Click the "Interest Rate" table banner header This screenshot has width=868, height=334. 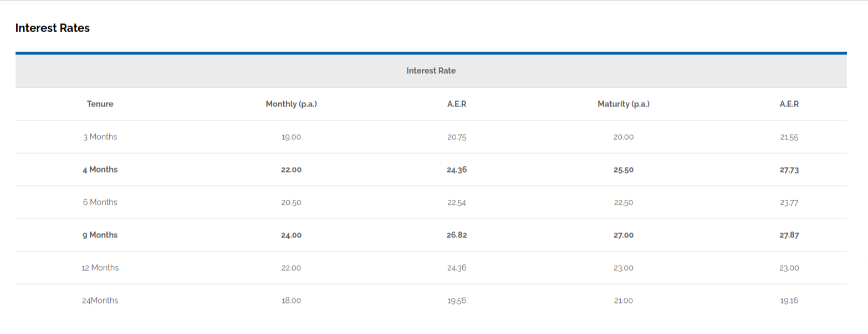click(431, 71)
